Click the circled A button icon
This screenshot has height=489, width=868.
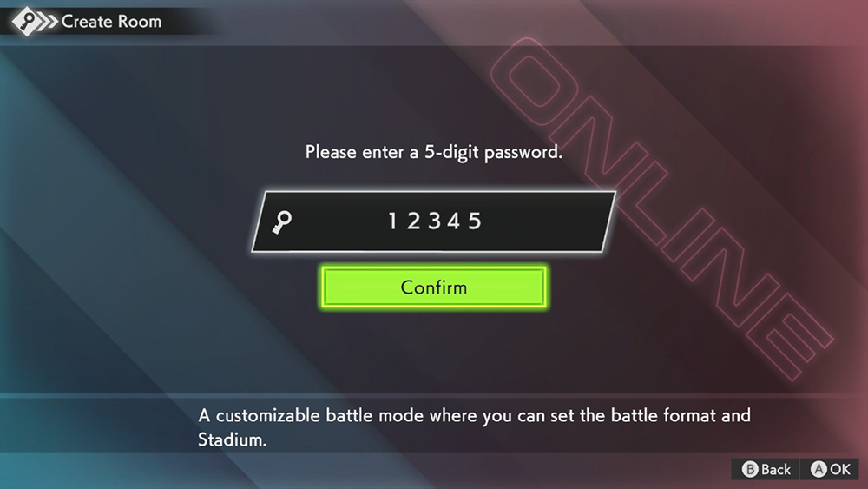point(819,470)
